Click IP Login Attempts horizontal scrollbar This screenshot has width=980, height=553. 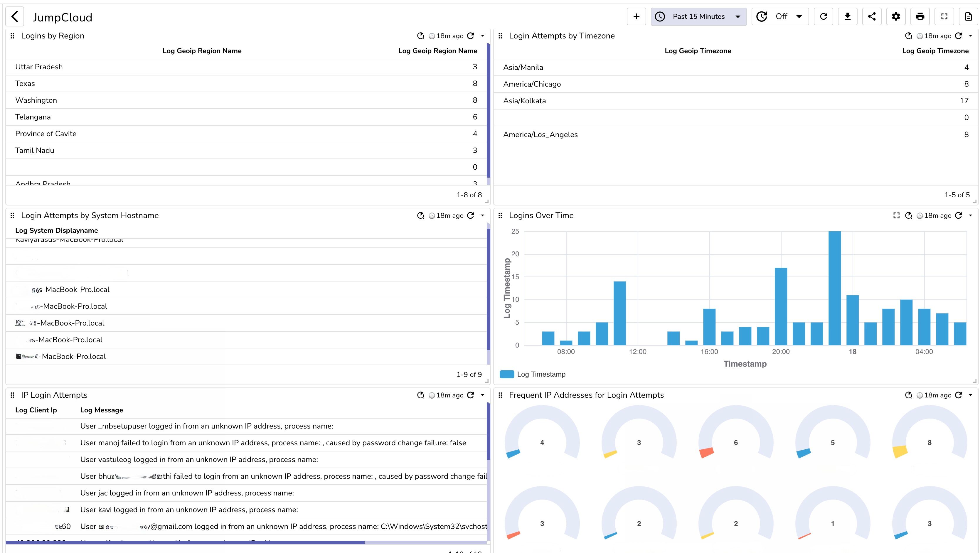(x=185, y=542)
